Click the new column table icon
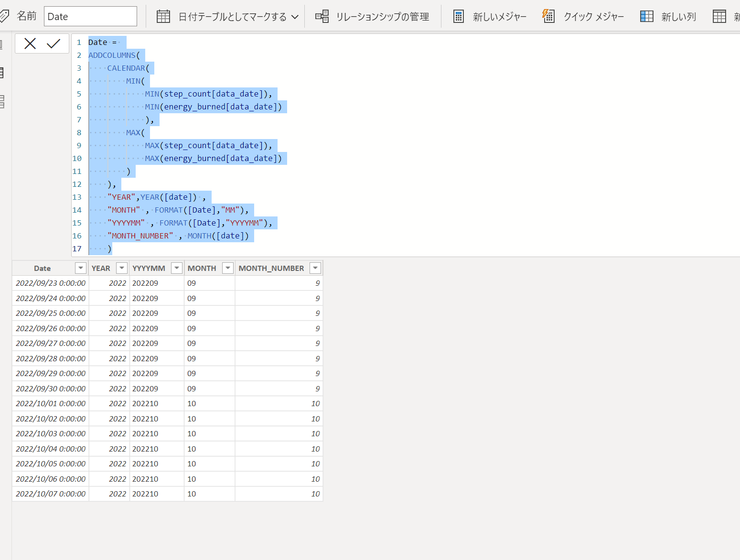Viewport: 740px width, 560px height. 647,16
